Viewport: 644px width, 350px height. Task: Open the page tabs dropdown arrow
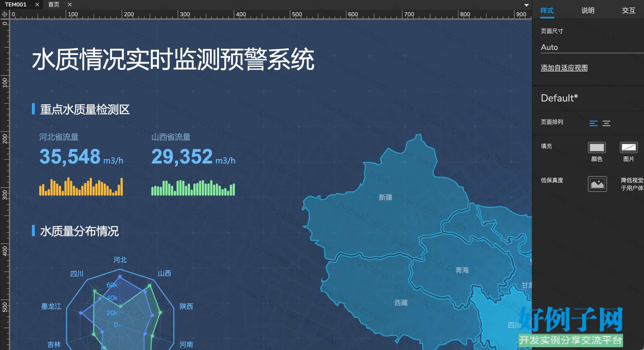[x=526, y=5]
